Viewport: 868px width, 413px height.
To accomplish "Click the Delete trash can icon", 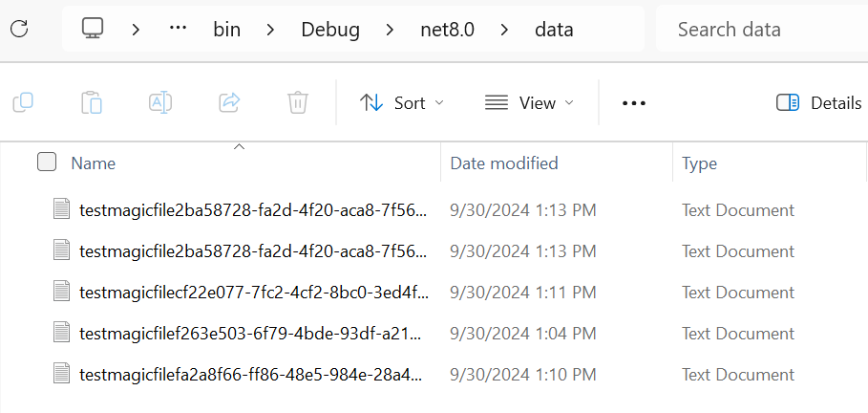I will 298,102.
